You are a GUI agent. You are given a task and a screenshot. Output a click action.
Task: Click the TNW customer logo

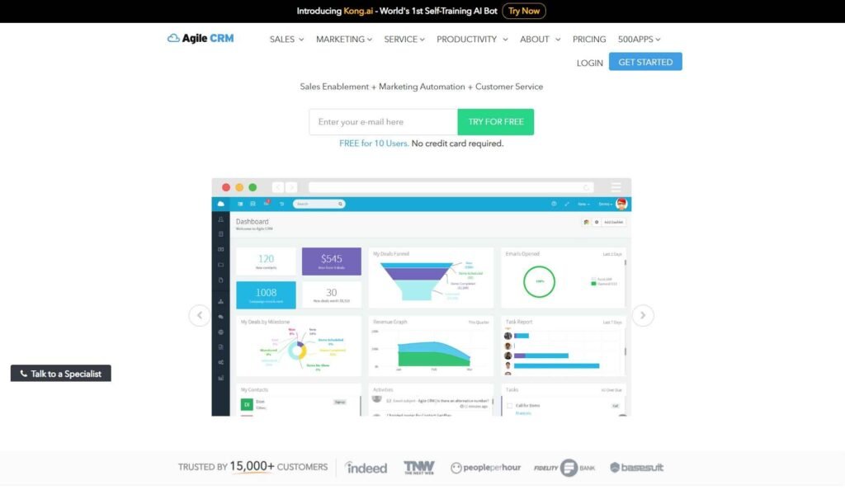pyautogui.click(x=418, y=468)
